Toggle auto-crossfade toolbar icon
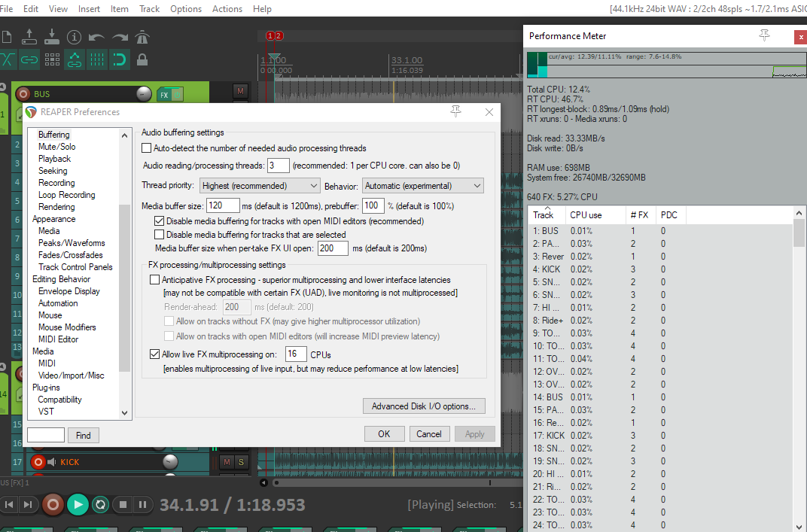The image size is (807, 532). tap(7, 59)
